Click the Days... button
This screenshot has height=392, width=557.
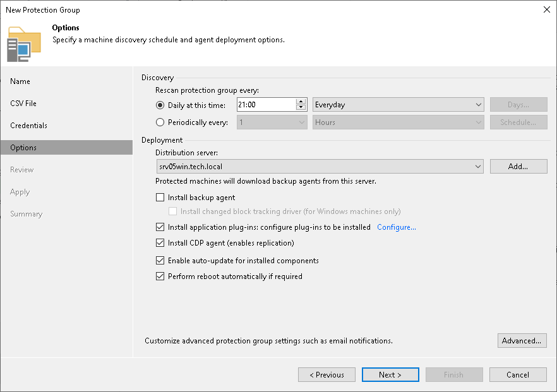tap(518, 105)
